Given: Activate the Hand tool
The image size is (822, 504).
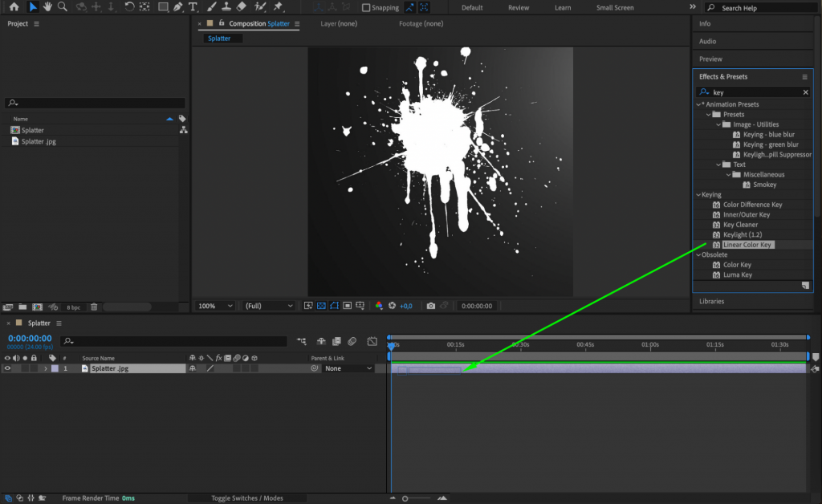Looking at the screenshot, I should [x=47, y=7].
